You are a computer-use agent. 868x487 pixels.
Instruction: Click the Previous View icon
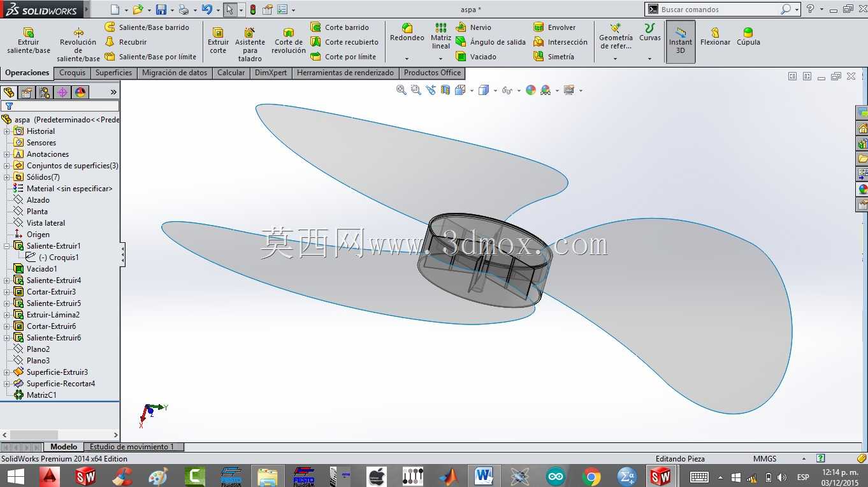coord(431,91)
